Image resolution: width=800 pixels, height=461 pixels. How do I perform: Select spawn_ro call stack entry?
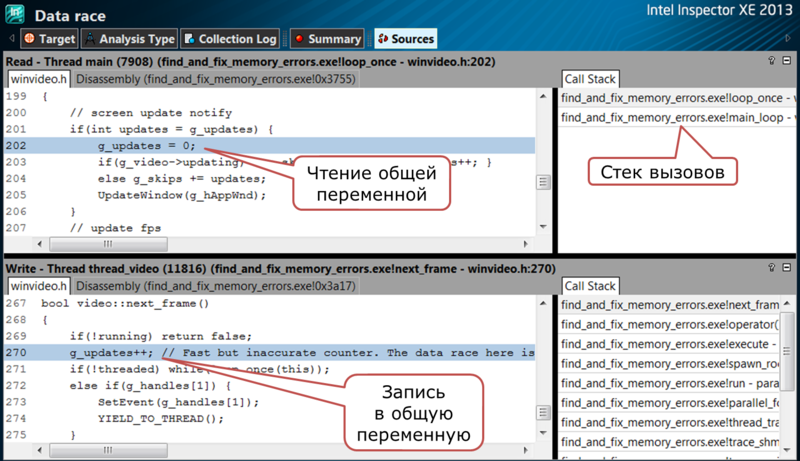click(669, 364)
